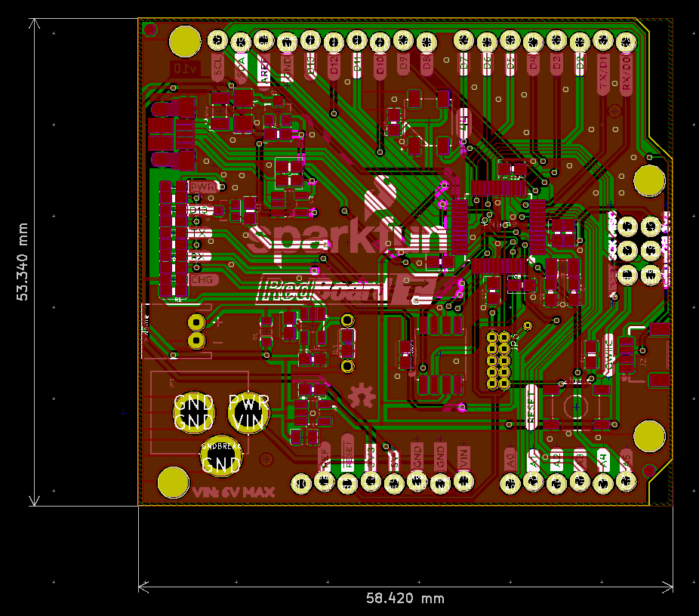Viewport: 699px width, 616px height.
Task: Click the A0 analog pin pad
Action: [510, 482]
